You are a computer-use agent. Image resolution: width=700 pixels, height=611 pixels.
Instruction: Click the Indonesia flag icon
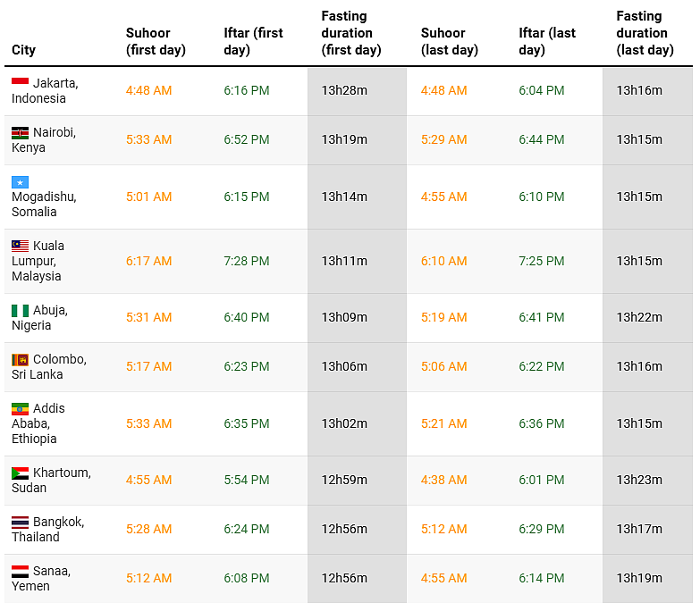(20, 82)
